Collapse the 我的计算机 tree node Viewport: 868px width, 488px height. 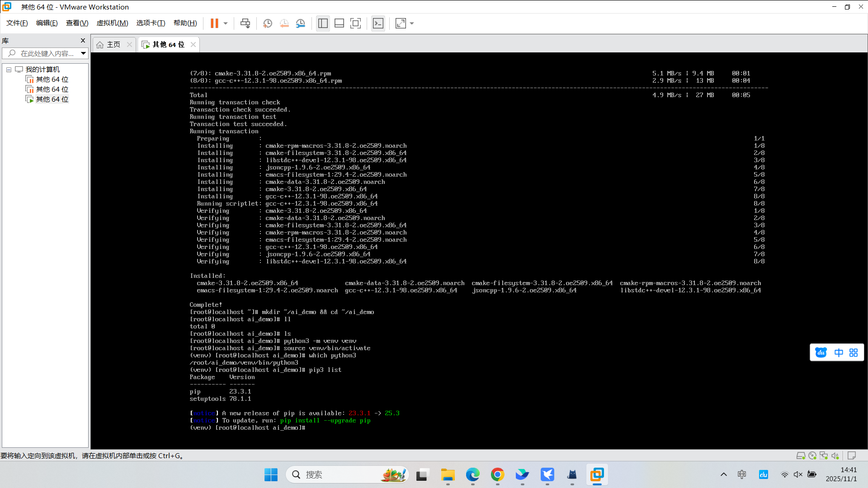point(9,70)
